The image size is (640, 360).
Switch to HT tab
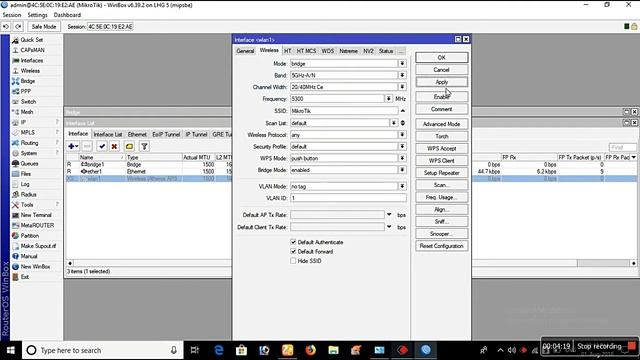[288, 51]
